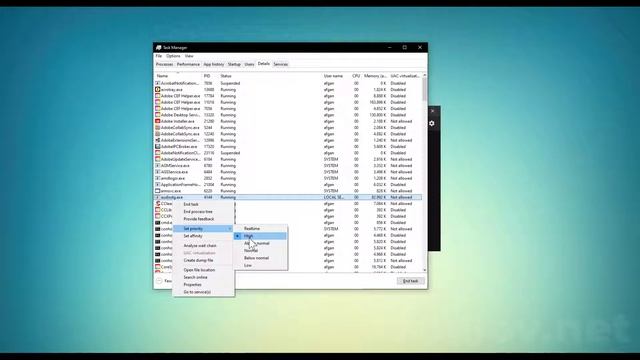Choose End task in the context menu

203,204
